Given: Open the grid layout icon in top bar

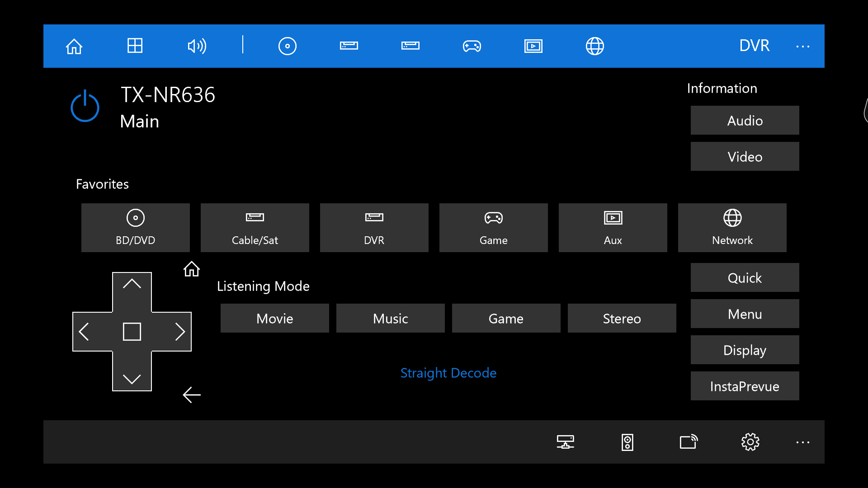Looking at the screenshot, I should (135, 46).
